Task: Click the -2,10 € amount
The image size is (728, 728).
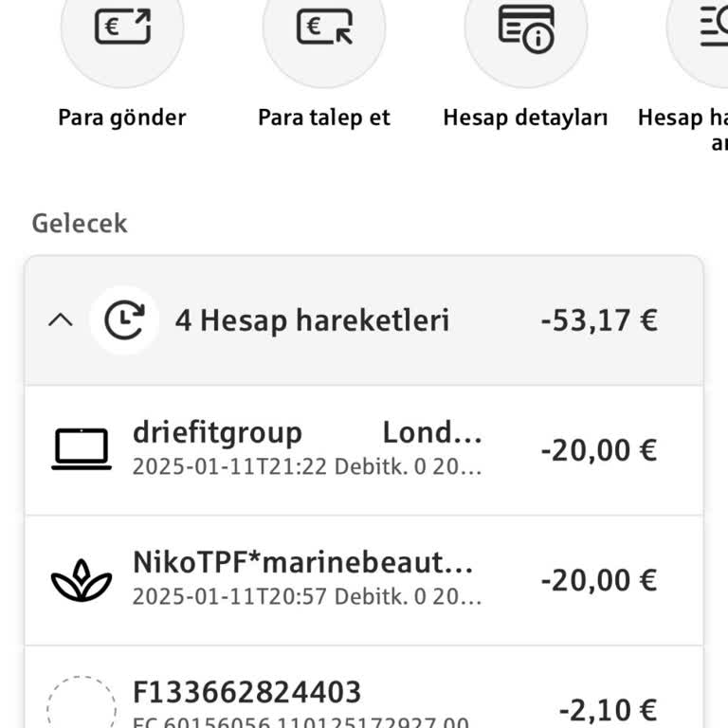Action: [x=608, y=709]
